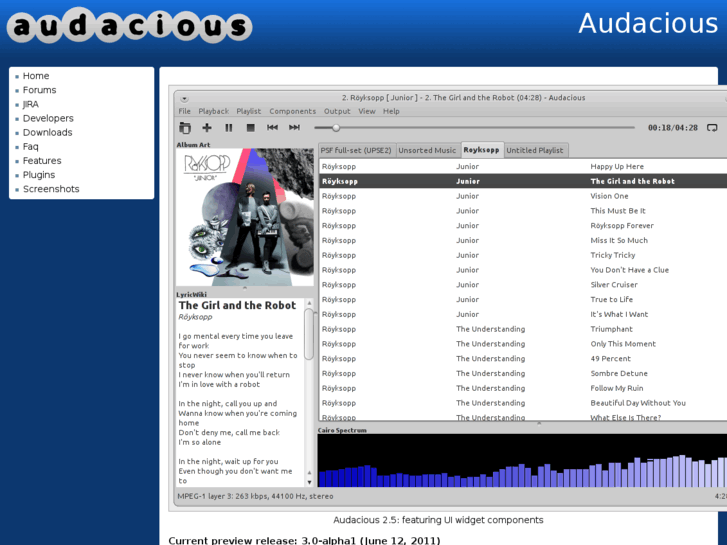Select the track "It's What I Want"
The width and height of the screenshot is (727, 545).
pyautogui.click(x=523, y=314)
